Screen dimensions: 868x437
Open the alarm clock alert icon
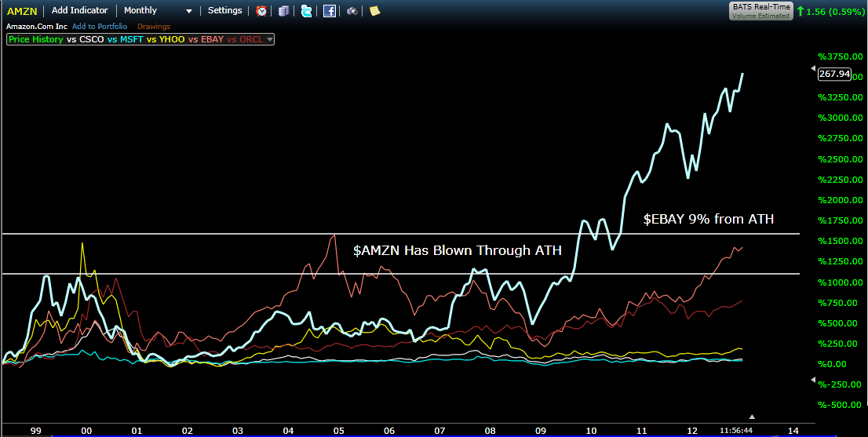[x=261, y=10]
